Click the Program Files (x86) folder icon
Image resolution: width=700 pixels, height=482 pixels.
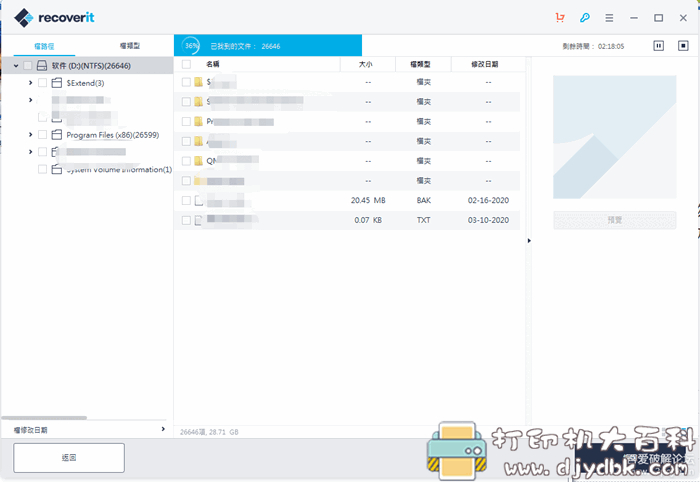coord(57,134)
